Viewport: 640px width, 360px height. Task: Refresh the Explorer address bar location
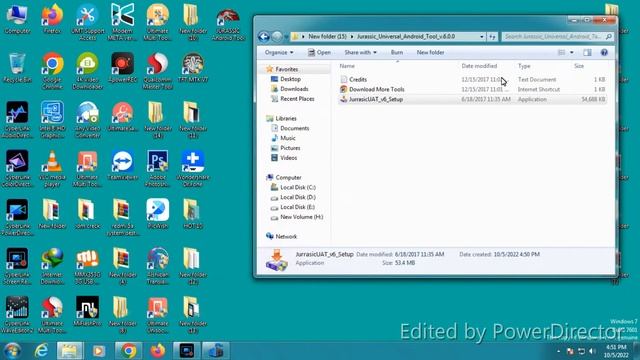(492, 37)
